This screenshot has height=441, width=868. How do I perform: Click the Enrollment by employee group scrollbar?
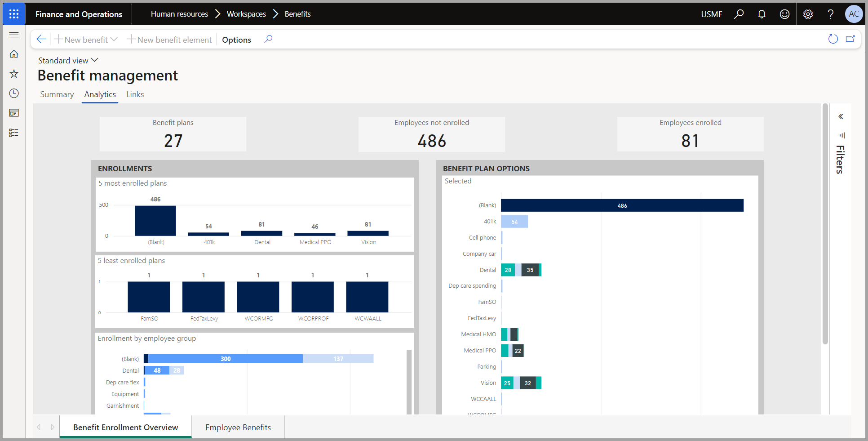pyautogui.click(x=409, y=381)
